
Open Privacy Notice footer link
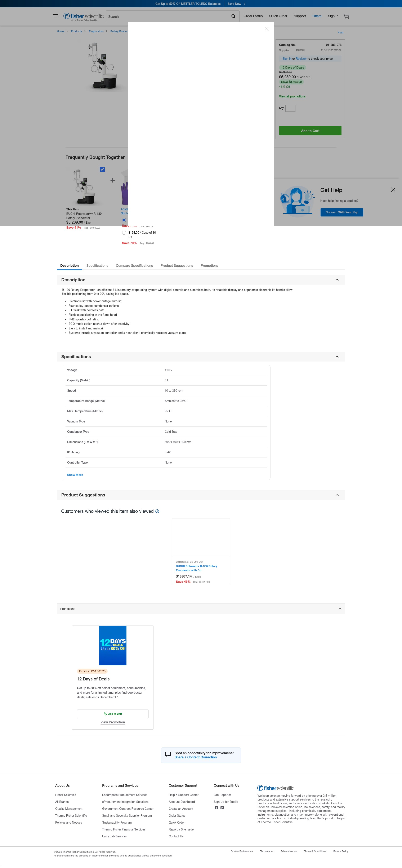point(289,851)
